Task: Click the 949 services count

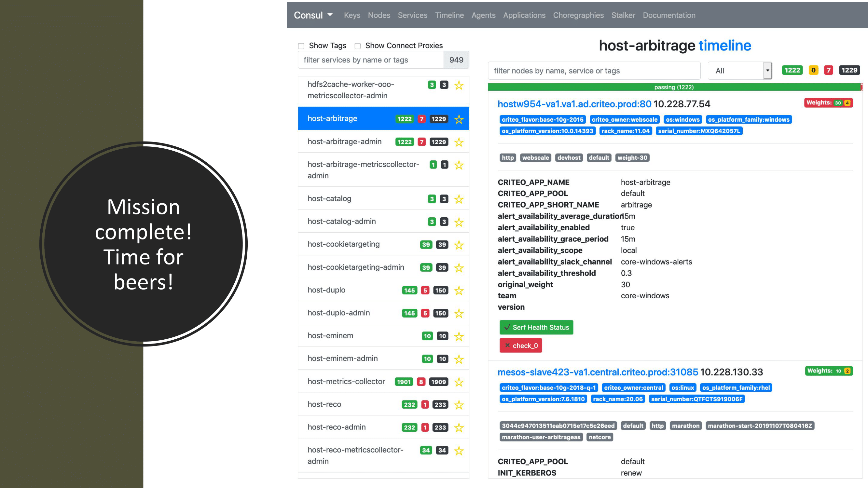Action: tap(456, 60)
